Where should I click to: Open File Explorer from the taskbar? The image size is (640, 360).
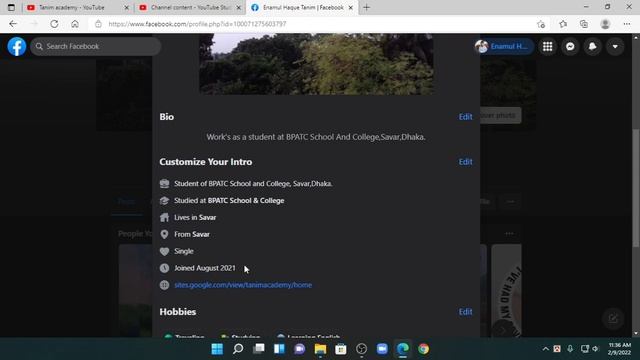(320, 349)
